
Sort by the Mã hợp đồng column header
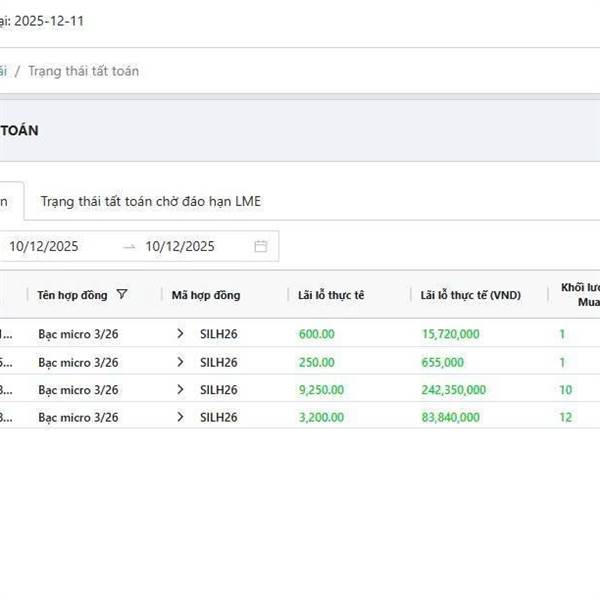point(206,295)
